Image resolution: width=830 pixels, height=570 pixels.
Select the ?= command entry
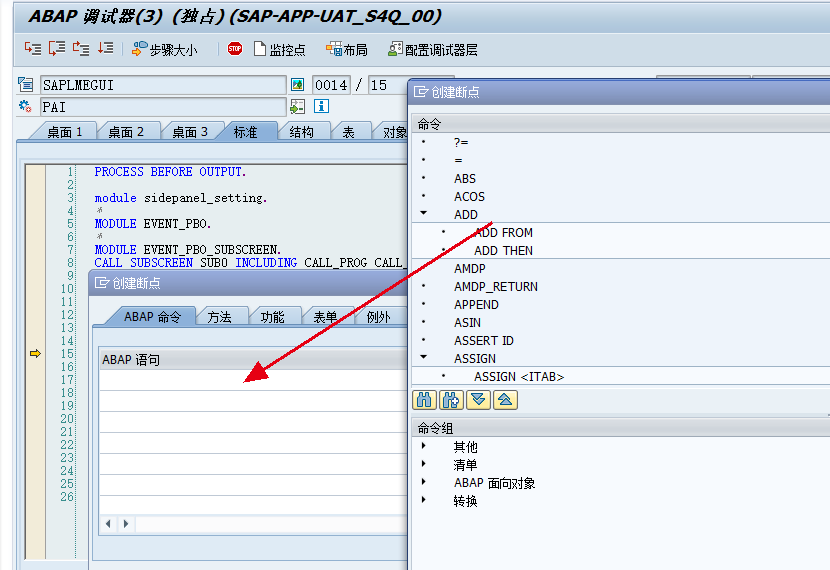pos(461,142)
